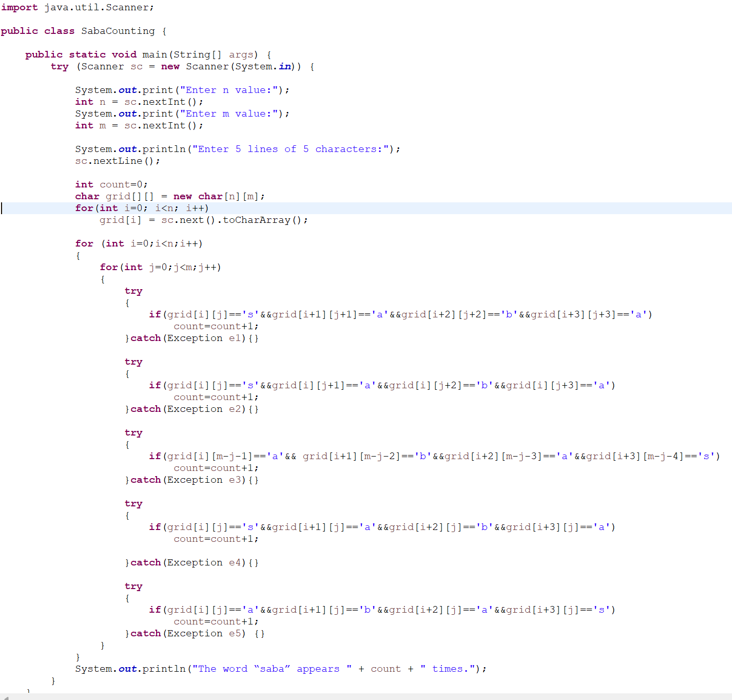732x700 pixels.
Task: Click the toCharArray() method call
Action: (x=262, y=220)
